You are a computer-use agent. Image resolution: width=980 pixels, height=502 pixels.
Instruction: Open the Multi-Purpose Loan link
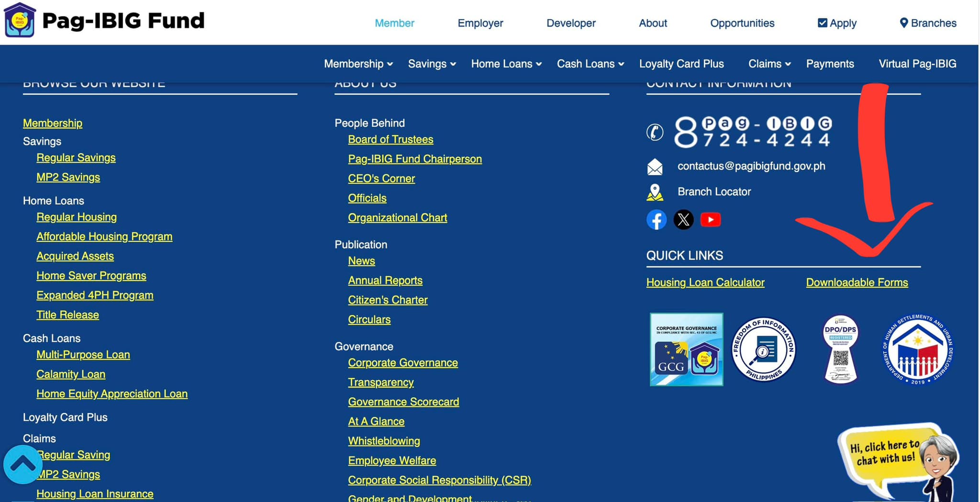83,355
